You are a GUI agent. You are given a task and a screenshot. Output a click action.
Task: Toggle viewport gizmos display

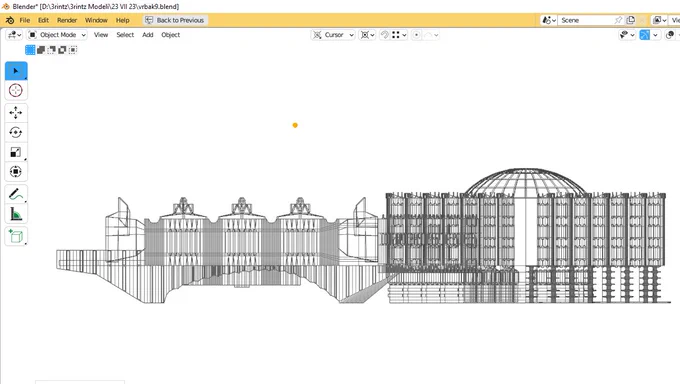(x=644, y=35)
